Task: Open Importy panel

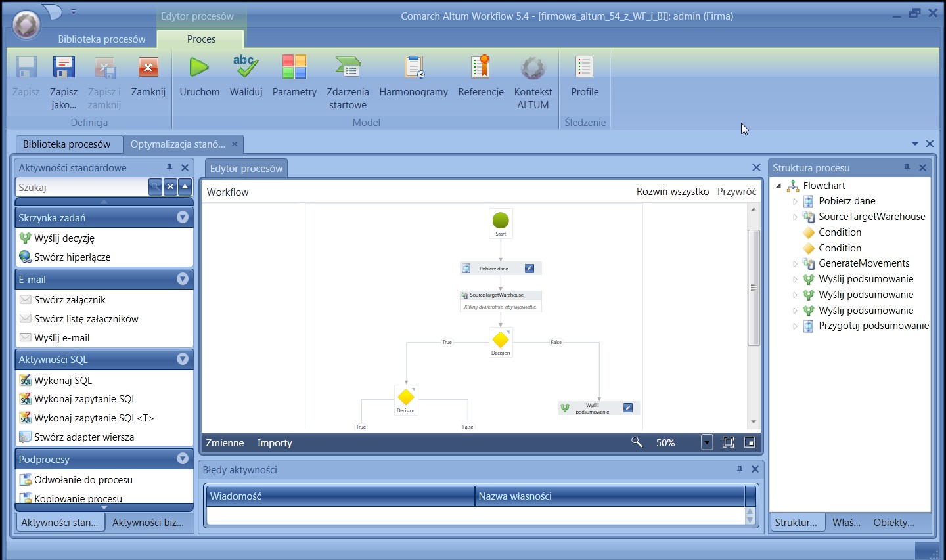Action: [275, 442]
